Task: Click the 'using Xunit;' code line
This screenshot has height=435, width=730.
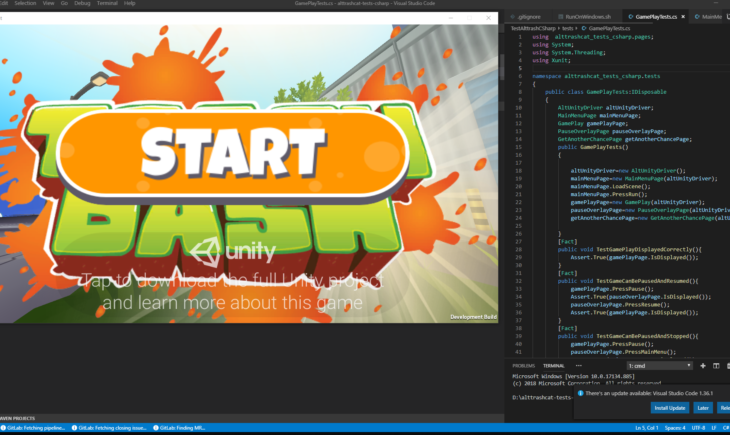Action: pyautogui.click(x=551, y=60)
